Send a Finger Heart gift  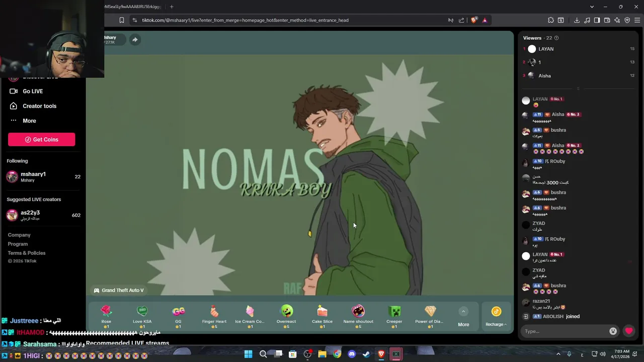[x=214, y=316]
